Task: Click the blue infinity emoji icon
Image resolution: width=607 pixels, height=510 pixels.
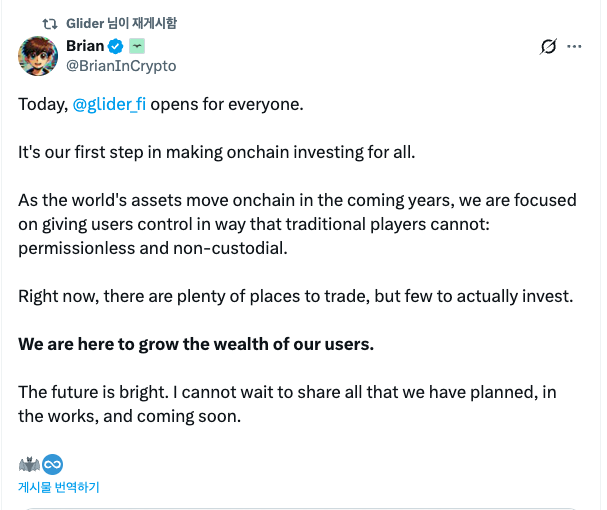Action: click(x=51, y=464)
